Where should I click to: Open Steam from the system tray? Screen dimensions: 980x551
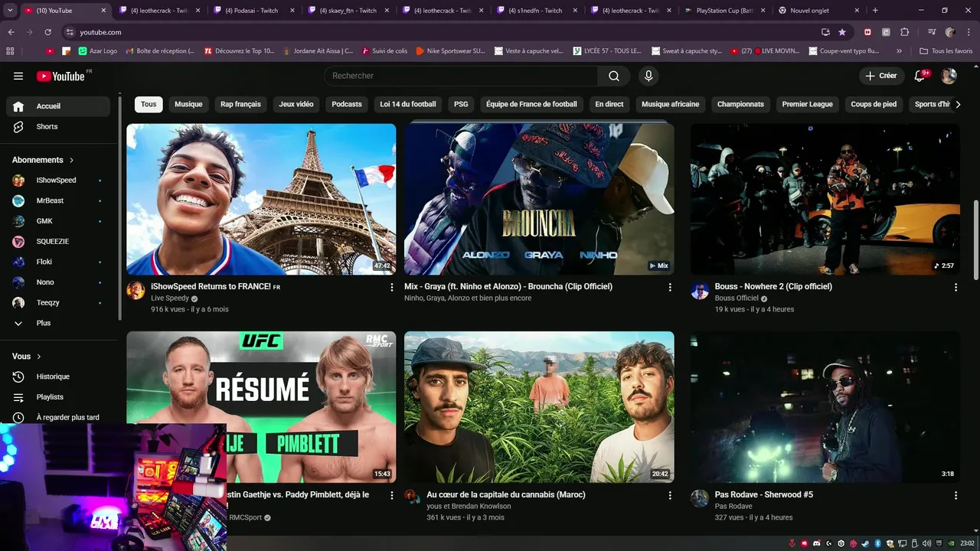coord(865,543)
